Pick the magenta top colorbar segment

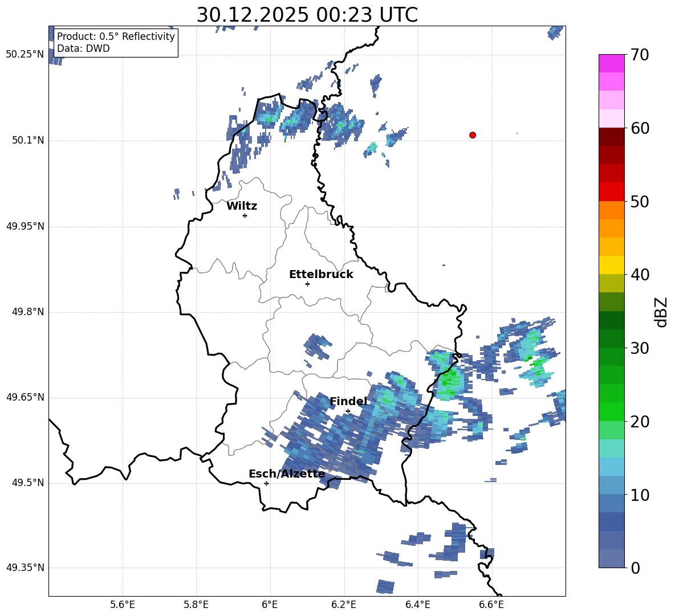tap(611, 63)
